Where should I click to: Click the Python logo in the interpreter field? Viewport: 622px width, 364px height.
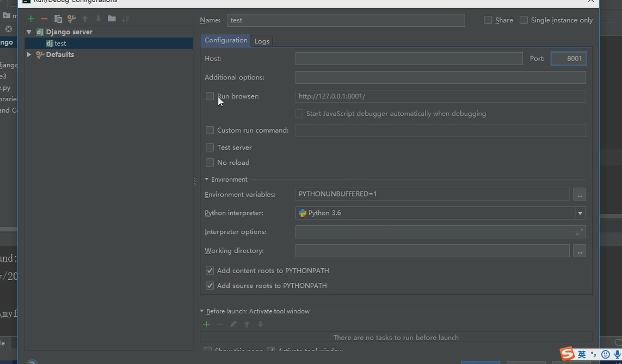click(x=303, y=213)
